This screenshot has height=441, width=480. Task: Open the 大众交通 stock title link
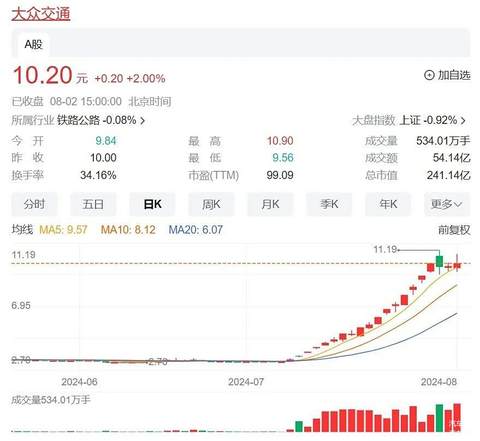click(x=41, y=14)
